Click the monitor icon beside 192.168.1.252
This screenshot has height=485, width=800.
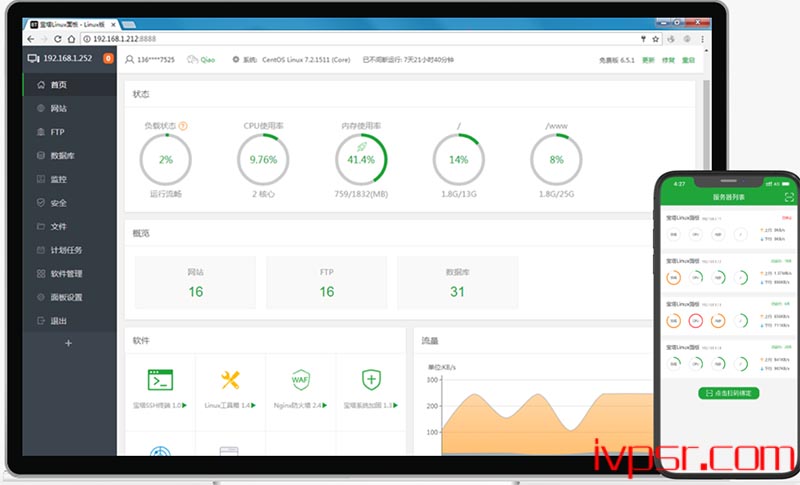point(33,59)
